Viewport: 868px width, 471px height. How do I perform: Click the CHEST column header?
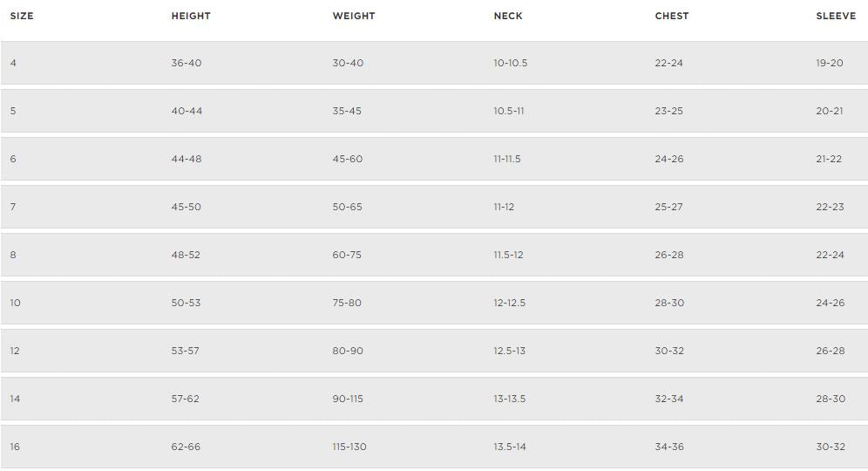(x=672, y=16)
